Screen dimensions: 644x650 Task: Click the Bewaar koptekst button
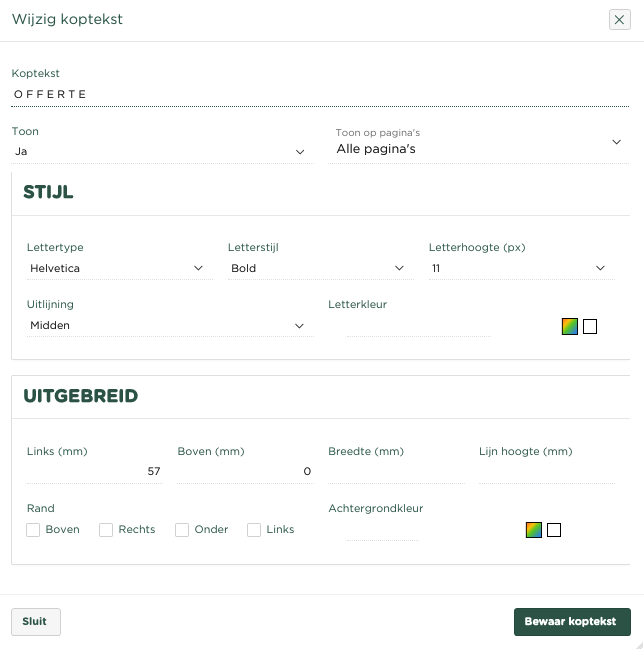coord(572,622)
